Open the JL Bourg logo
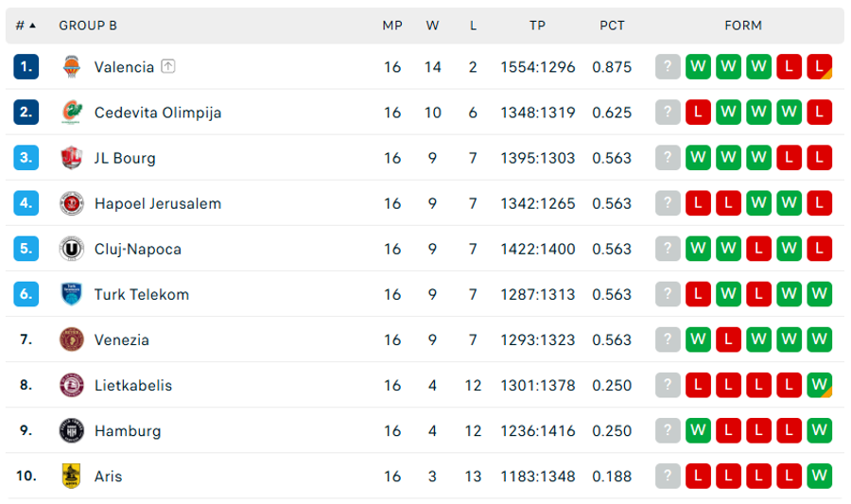This screenshot has width=851, height=504. 71,158
